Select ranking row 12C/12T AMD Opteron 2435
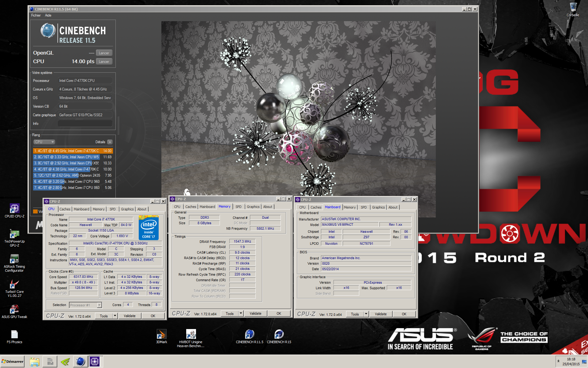 click(73, 175)
